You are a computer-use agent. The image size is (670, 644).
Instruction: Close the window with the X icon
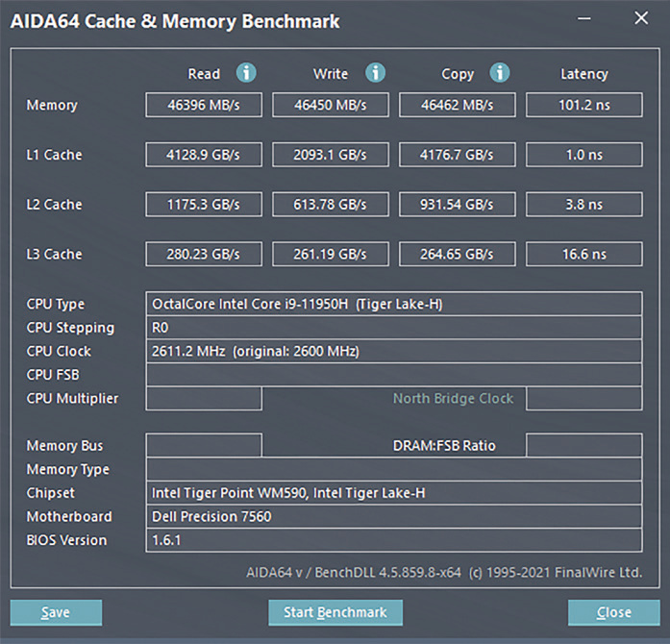click(641, 19)
